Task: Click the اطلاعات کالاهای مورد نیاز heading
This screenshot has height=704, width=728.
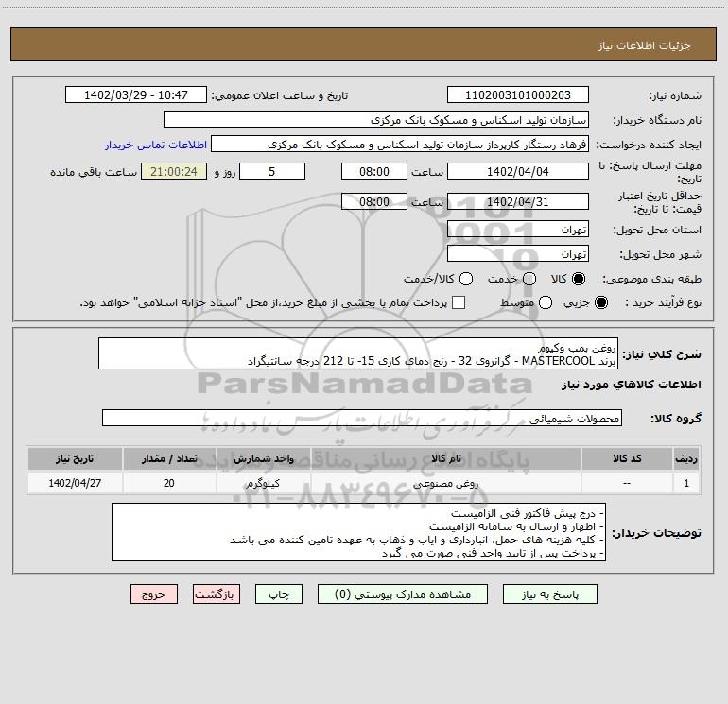Action: pyautogui.click(x=631, y=385)
